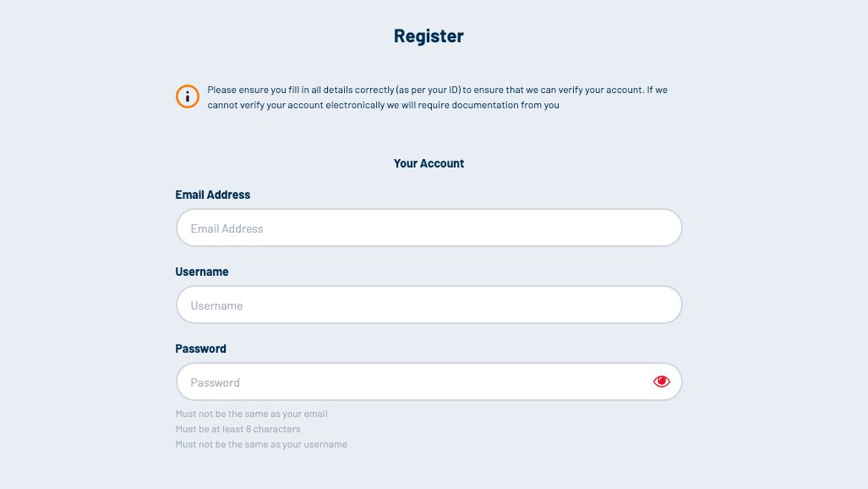Click inside the Username text box
868x489 pixels.
tap(429, 305)
